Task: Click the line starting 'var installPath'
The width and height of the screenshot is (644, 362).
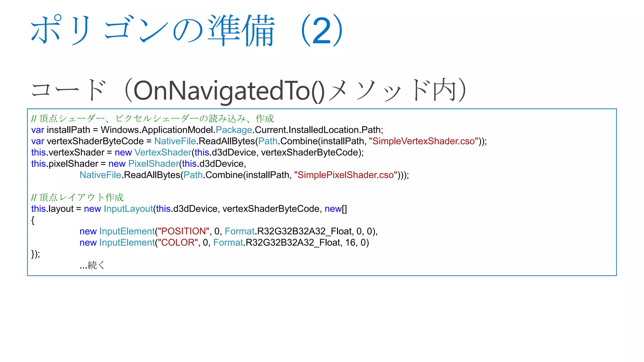Action: tap(207, 130)
